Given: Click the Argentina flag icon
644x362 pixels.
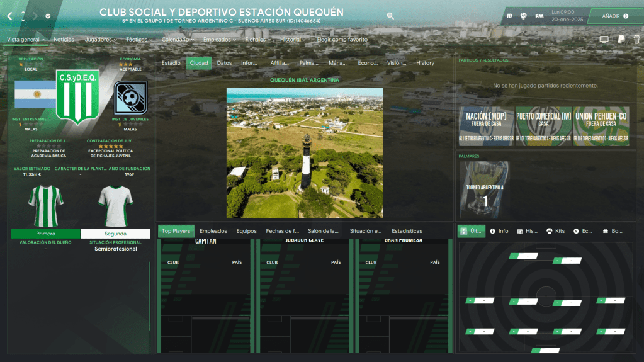Looking at the screenshot, I should (x=35, y=94).
